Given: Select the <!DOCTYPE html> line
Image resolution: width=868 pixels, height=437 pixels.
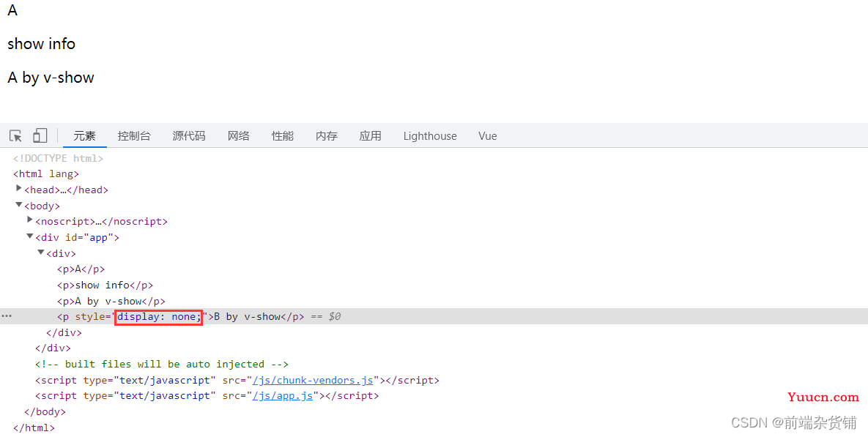Looking at the screenshot, I should click(x=58, y=158).
